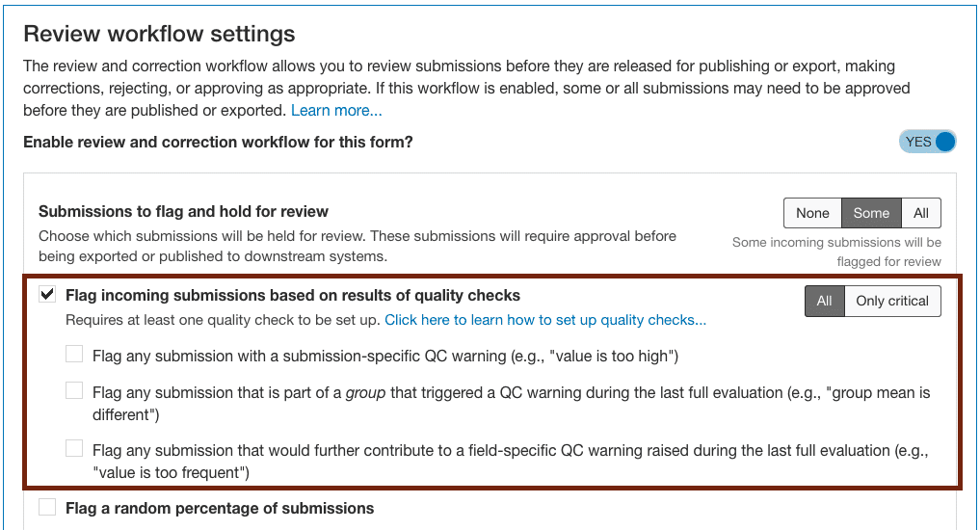980x530 pixels.
Task: Open the "Learn more..." link
Action: point(336,111)
